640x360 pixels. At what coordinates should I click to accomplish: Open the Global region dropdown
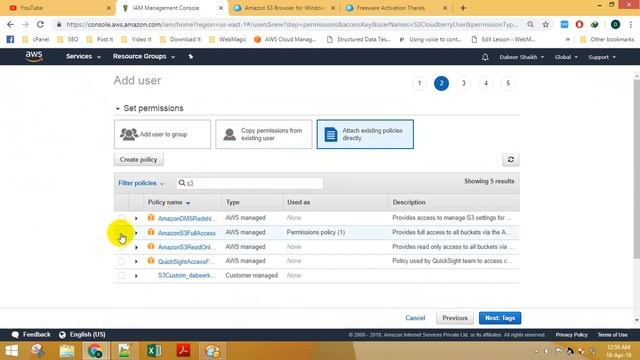click(x=566, y=57)
